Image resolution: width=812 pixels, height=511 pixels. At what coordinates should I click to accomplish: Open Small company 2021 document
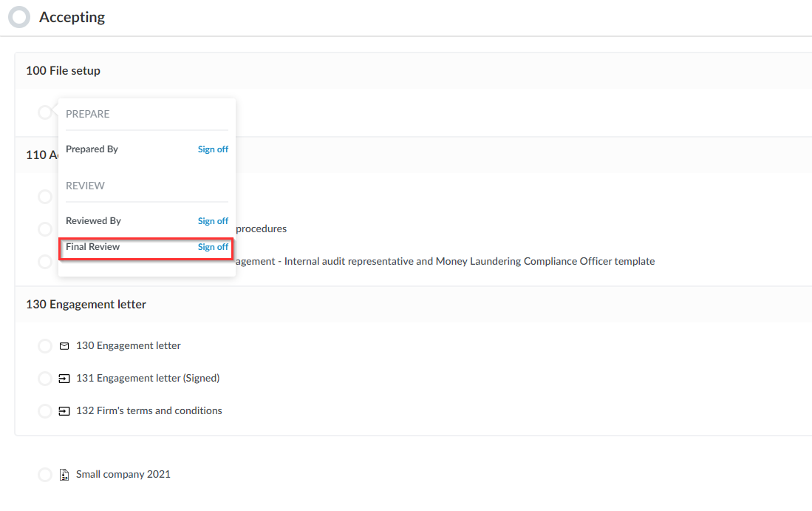coord(123,475)
